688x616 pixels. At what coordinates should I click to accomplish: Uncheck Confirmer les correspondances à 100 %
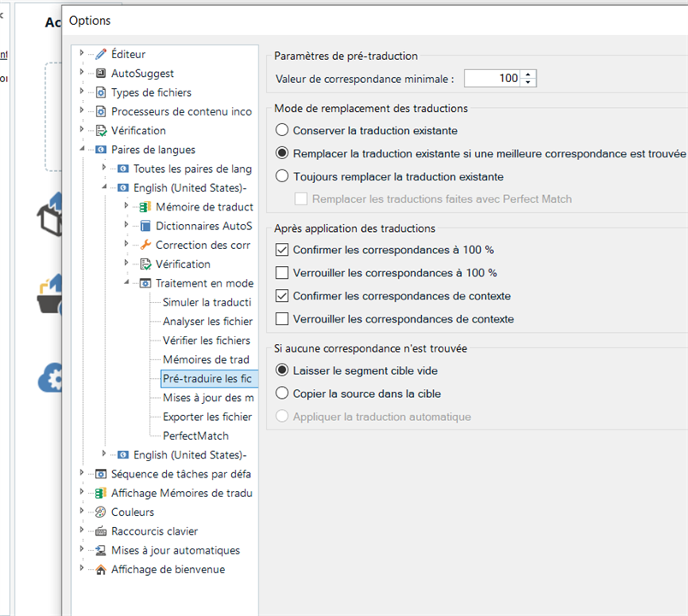click(x=282, y=250)
